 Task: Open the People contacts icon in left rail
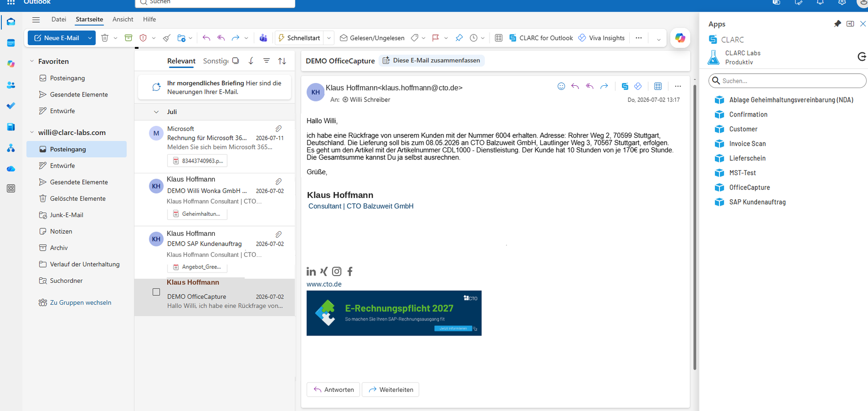coord(11,85)
